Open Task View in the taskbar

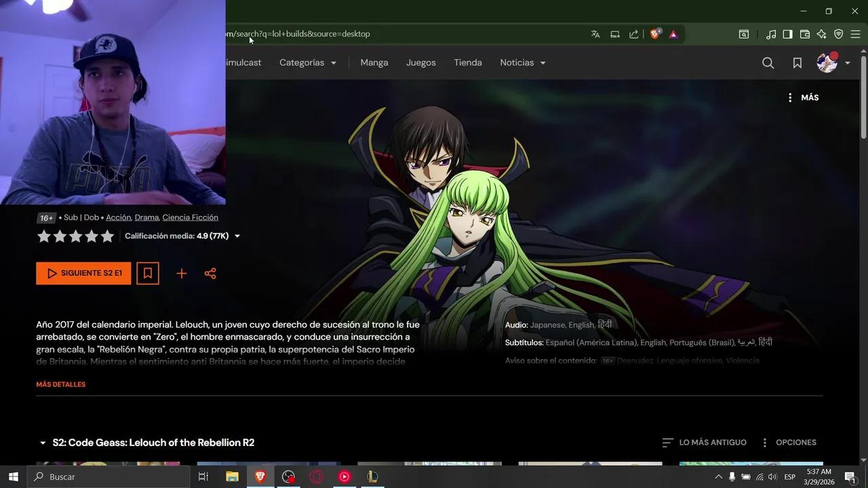tap(203, 476)
